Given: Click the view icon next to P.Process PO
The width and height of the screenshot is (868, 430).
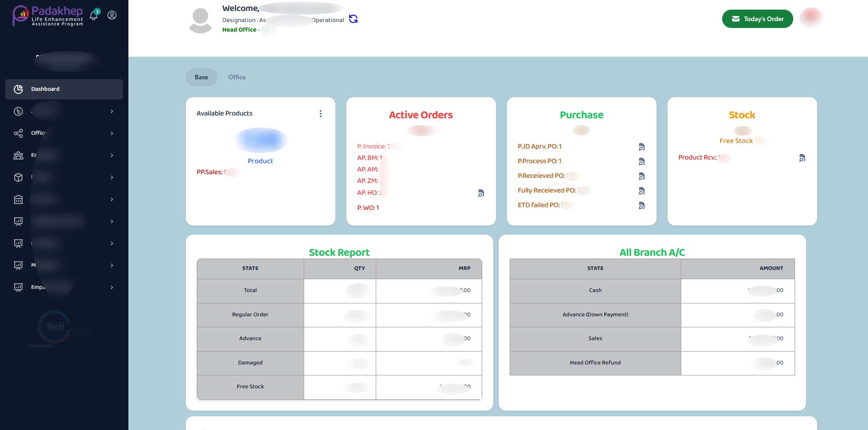Looking at the screenshot, I should pos(641,162).
